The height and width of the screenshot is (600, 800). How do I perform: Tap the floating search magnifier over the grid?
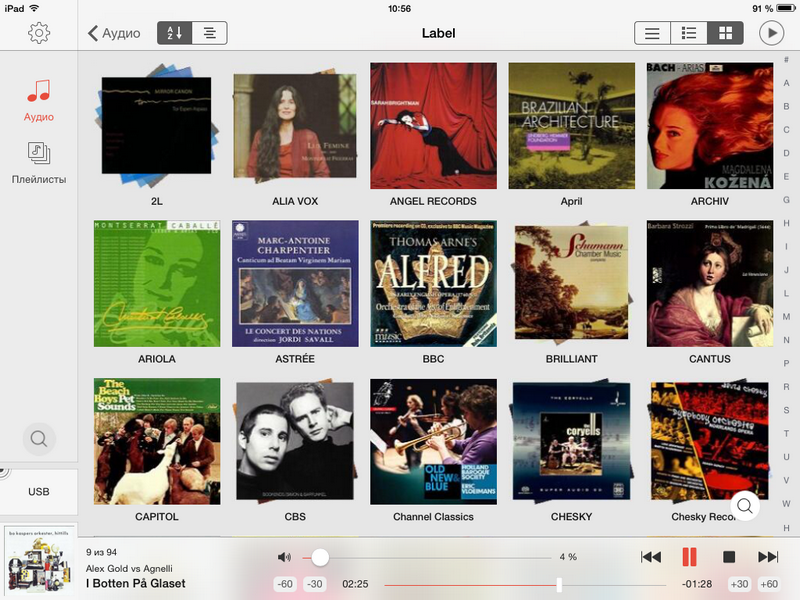click(745, 506)
